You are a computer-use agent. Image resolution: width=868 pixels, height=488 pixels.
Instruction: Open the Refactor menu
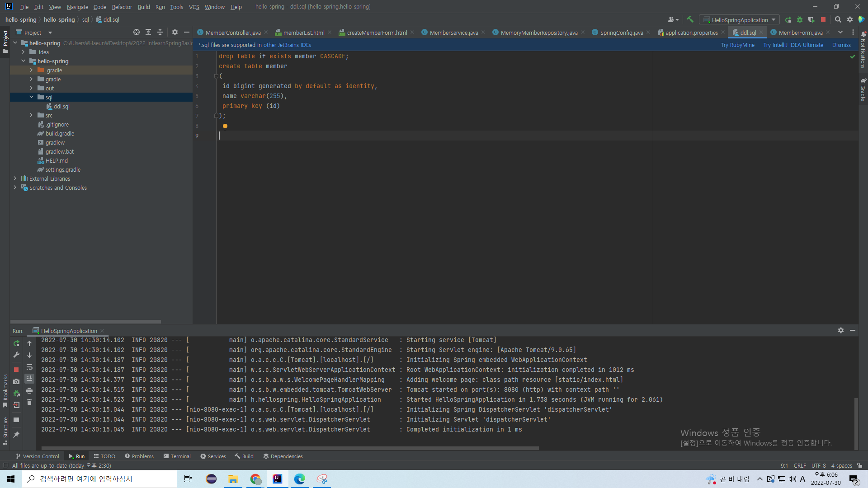122,7
